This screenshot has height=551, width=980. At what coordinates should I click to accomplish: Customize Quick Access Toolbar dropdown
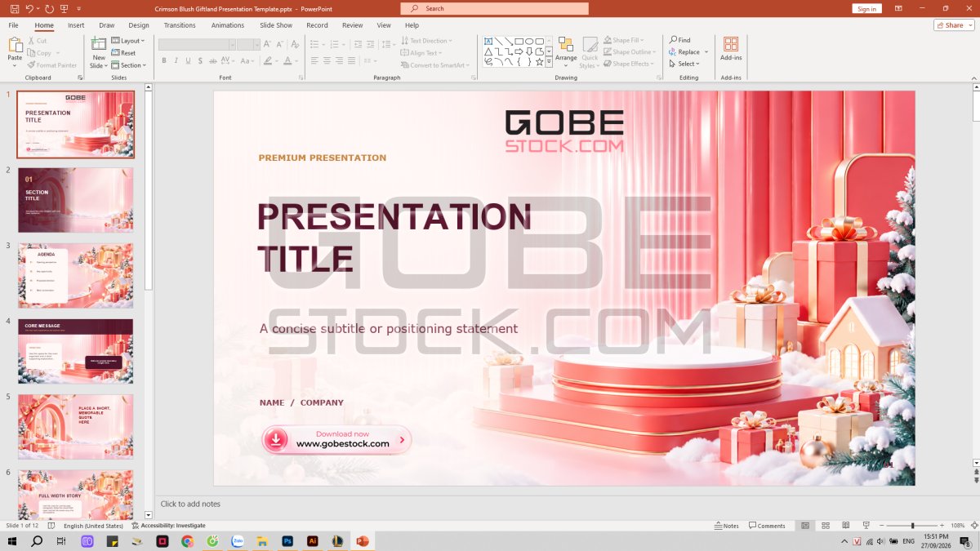pyautogui.click(x=78, y=8)
